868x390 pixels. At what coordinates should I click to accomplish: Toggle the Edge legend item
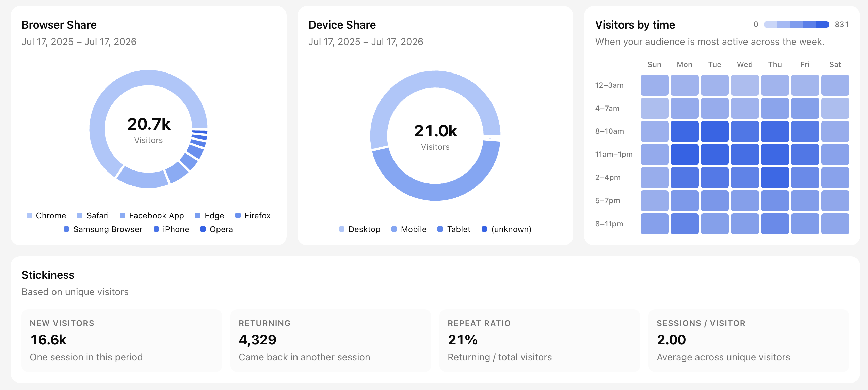209,215
